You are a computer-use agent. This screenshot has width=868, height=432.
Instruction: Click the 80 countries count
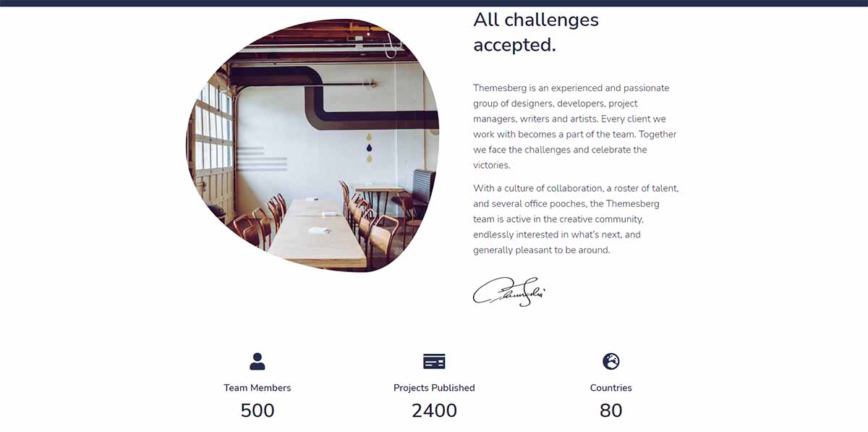click(611, 410)
